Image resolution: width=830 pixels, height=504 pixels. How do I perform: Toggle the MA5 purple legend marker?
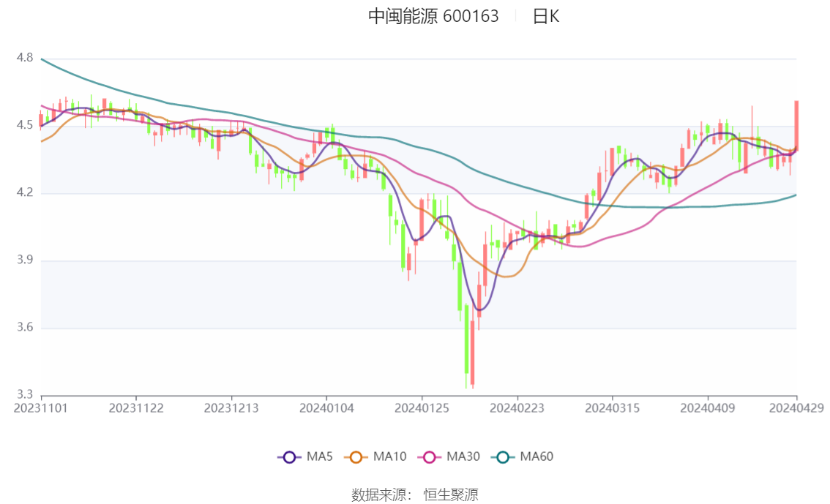point(289,457)
